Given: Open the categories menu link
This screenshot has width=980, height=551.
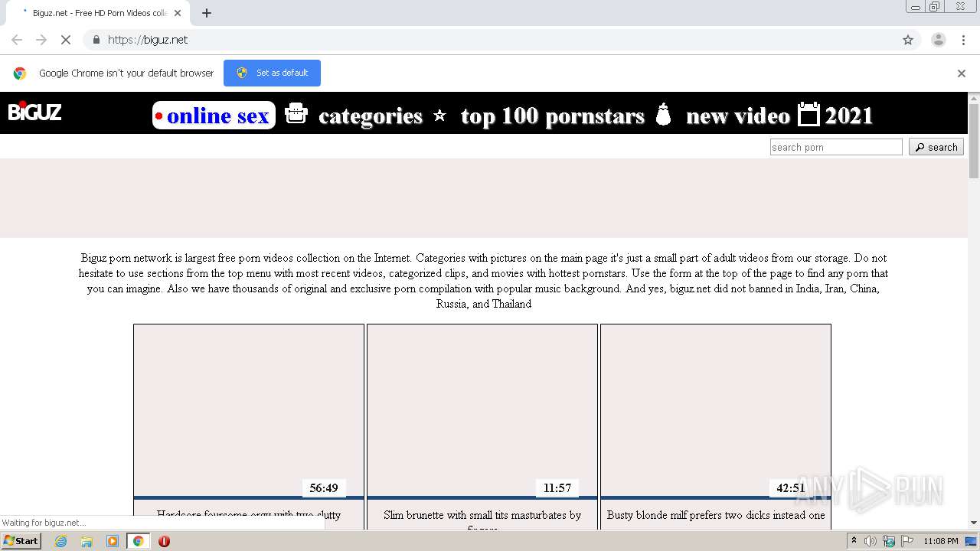Looking at the screenshot, I should pyautogui.click(x=371, y=116).
